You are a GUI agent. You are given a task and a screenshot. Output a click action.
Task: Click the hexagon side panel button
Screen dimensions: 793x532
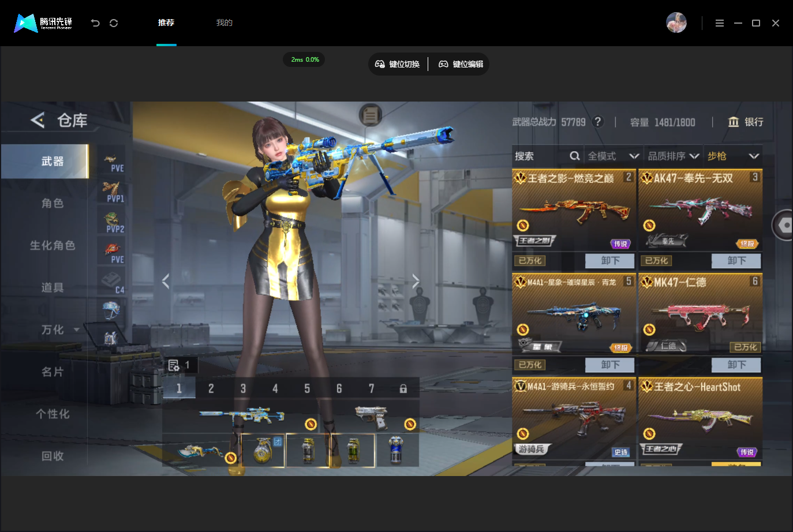(x=783, y=224)
